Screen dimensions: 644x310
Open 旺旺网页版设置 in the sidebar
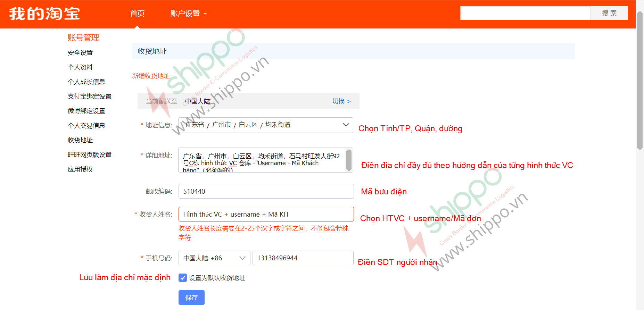(90, 155)
